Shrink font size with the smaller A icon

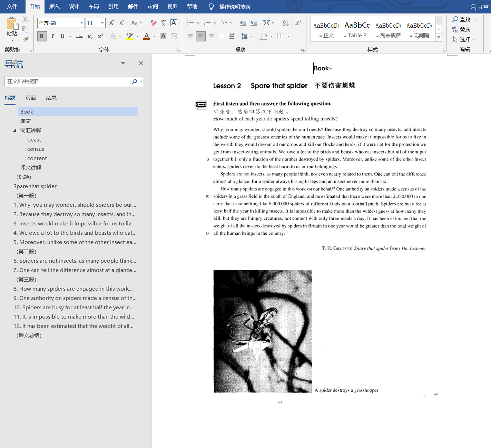[x=121, y=23]
